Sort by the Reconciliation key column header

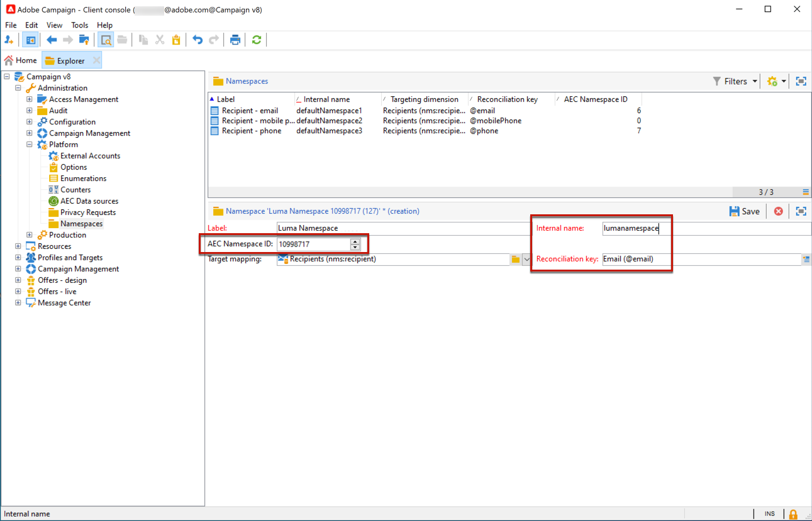[x=512, y=99]
